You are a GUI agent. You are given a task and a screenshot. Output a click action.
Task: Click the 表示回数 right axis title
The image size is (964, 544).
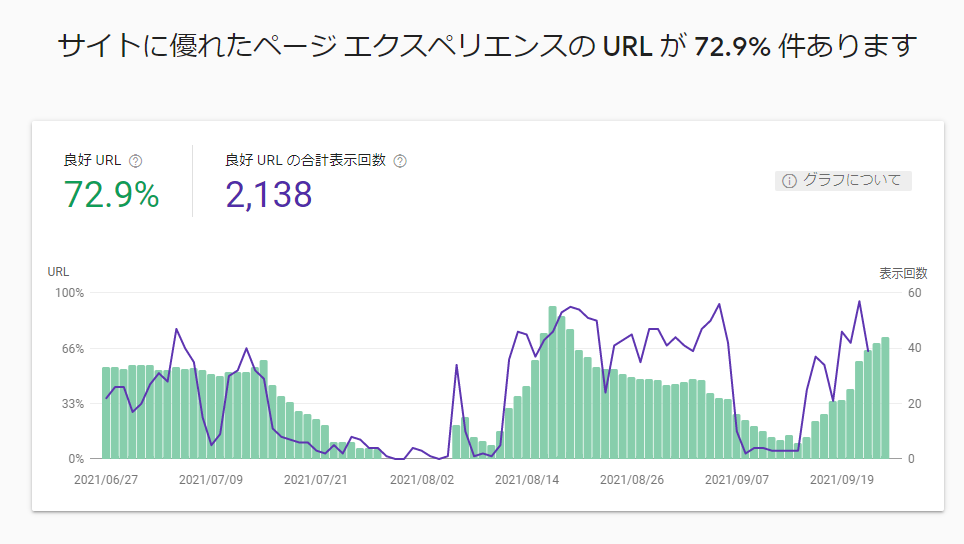[903, 273]
